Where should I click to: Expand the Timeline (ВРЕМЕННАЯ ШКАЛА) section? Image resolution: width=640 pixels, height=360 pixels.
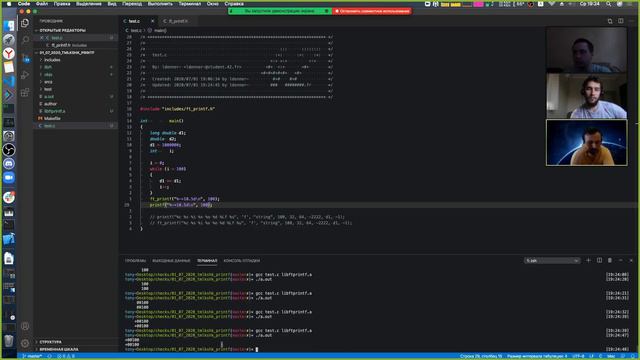pos(58,349)
